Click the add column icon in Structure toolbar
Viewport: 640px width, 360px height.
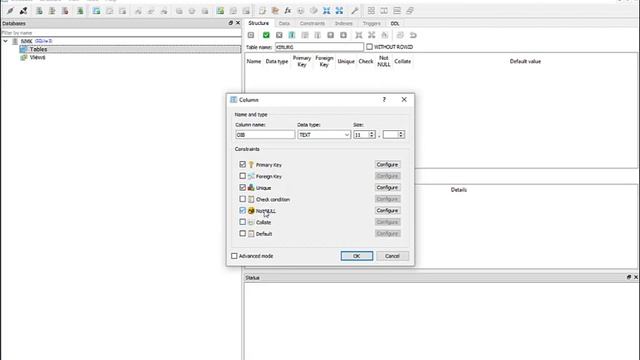[x=292, y=35]
